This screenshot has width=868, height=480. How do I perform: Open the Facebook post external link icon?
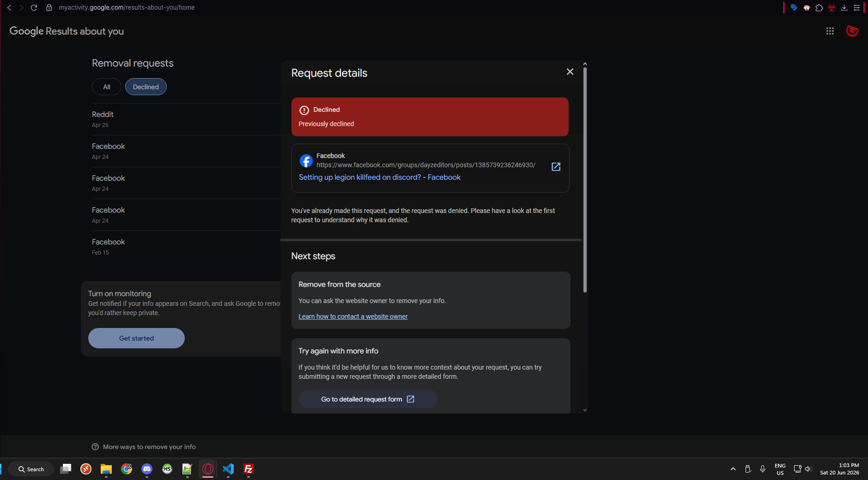click(556, 167)
